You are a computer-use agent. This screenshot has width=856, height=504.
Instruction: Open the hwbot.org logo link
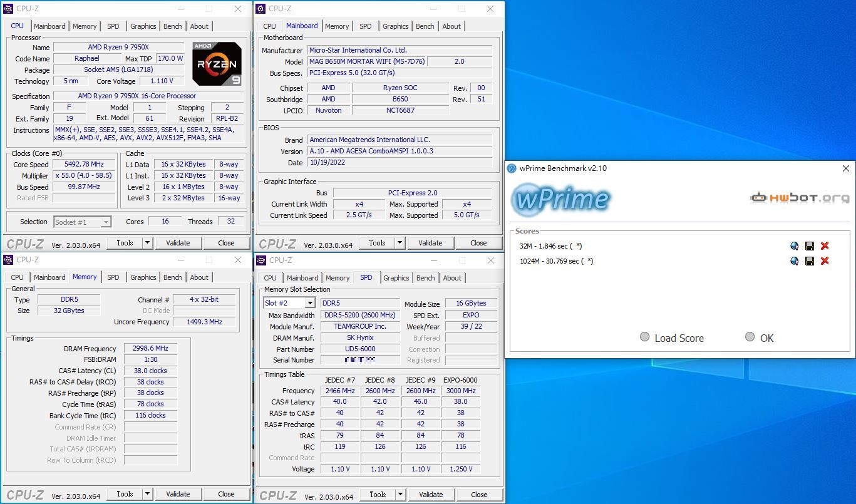[x=800, y=198]
